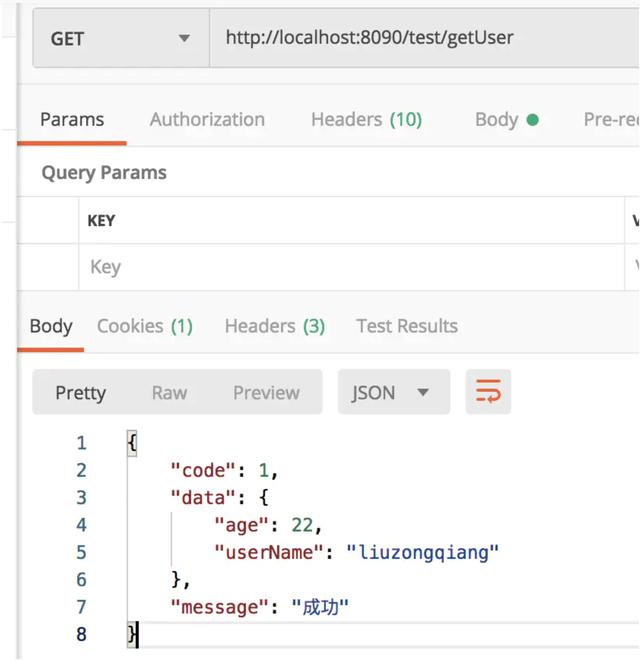Click the code value 1 on line 2
The width and height of the screenshot is (640, 661).
tap(264, 470)
